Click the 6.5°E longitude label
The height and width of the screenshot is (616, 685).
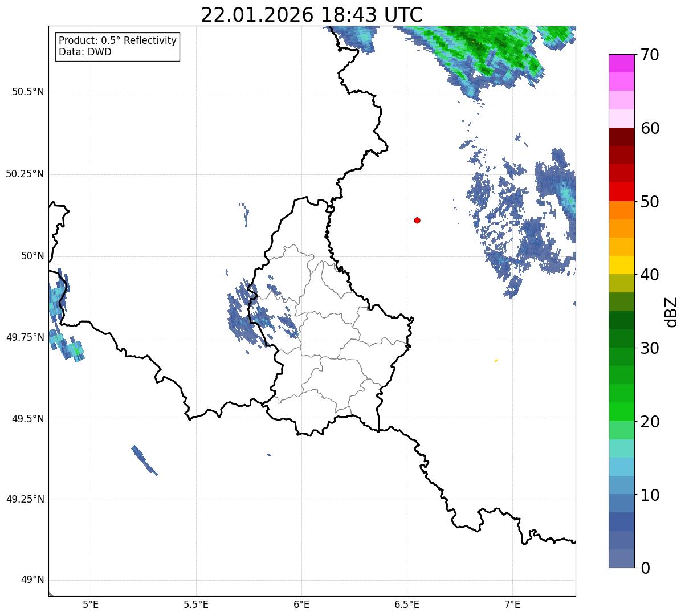pyautogui.click(x=407, y=604)
